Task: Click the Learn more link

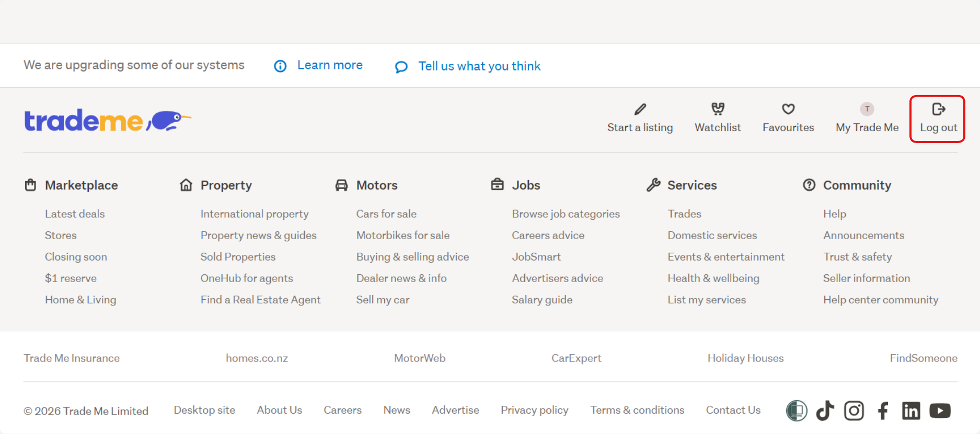Action: point(329,65)
